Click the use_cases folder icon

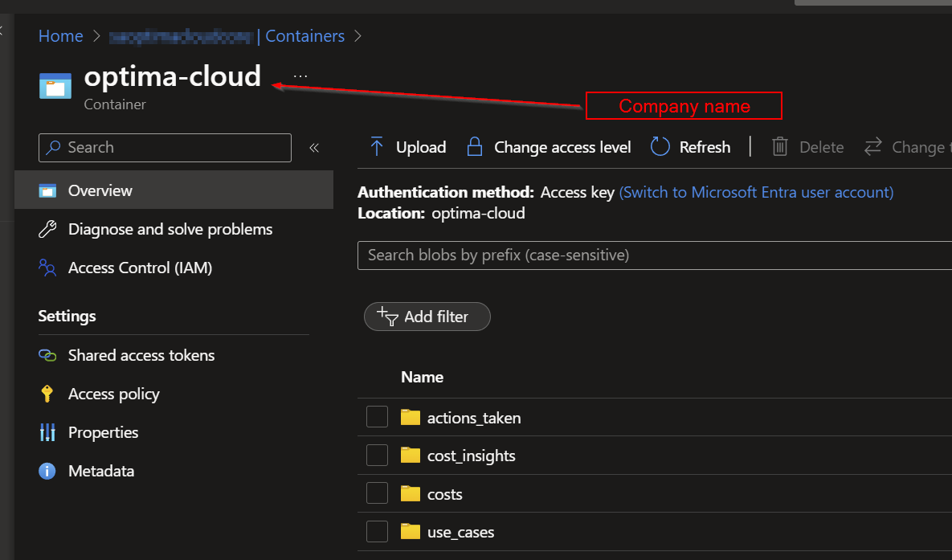click(411, 532)
